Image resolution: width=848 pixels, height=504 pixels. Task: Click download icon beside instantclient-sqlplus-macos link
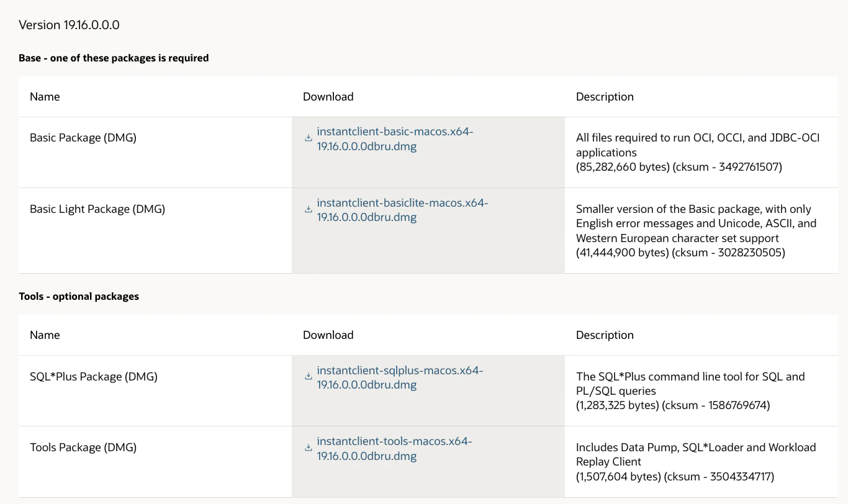click(309, 377)
